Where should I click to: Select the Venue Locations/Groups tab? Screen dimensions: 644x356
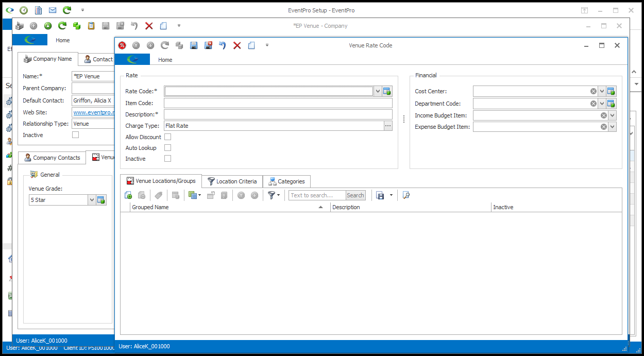pos(161,181)
